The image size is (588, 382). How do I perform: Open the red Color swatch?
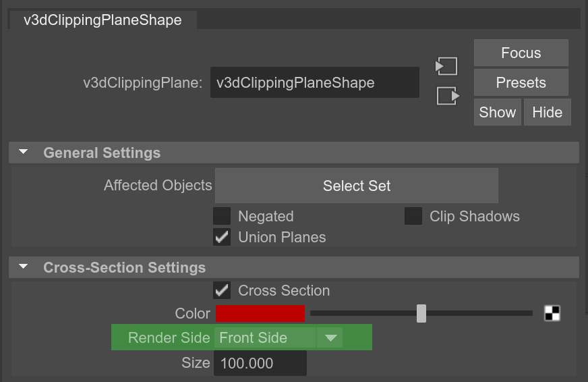[x=260, y=313]
